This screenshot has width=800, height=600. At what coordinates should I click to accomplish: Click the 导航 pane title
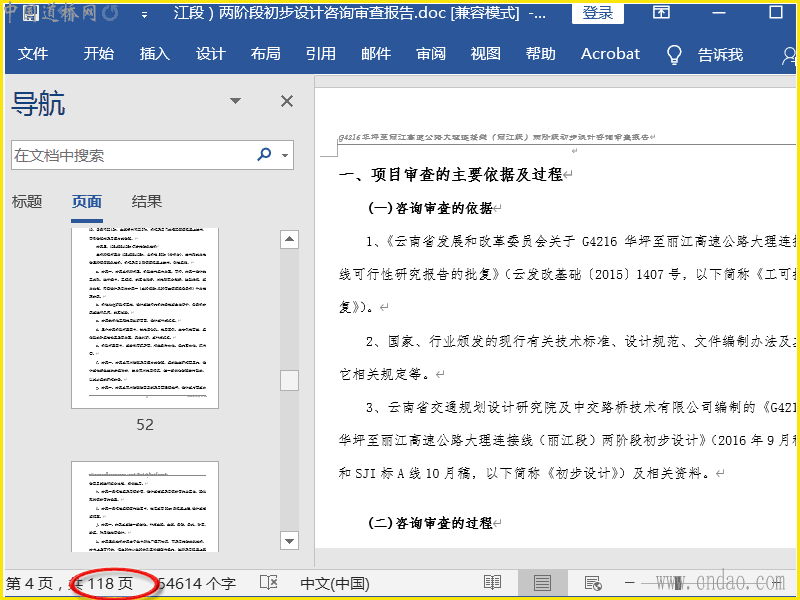38,104
